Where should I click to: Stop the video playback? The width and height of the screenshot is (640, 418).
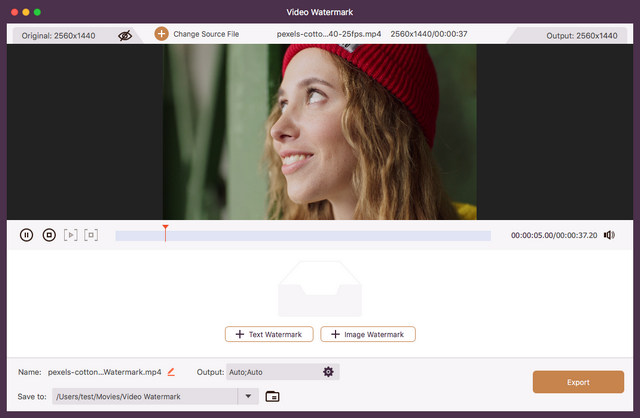(x=49, y=235)
